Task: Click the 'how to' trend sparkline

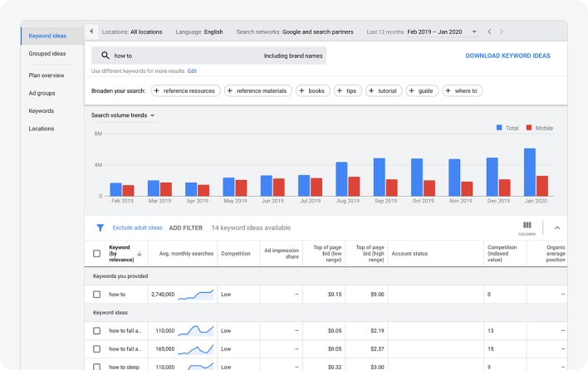Action: pos(196,295)
